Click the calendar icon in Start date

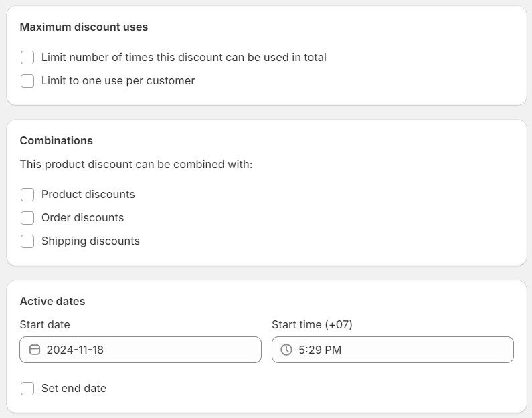(35, 350)
